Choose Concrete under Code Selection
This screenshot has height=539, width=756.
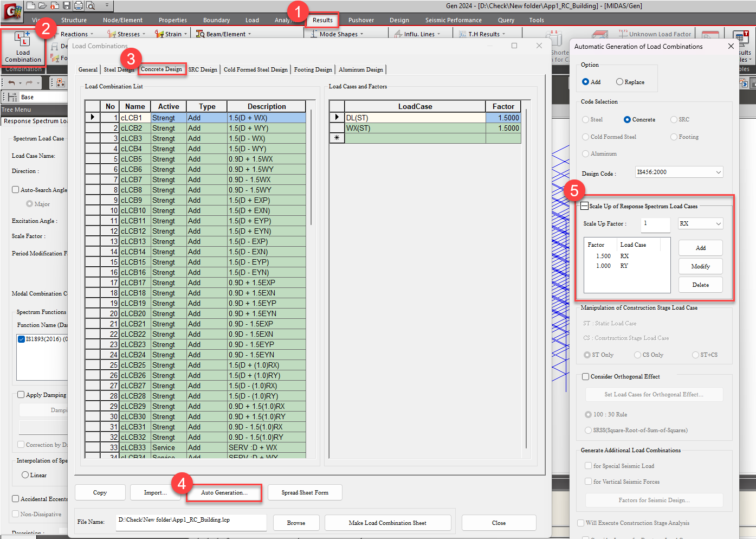click(x=627, y=119)
